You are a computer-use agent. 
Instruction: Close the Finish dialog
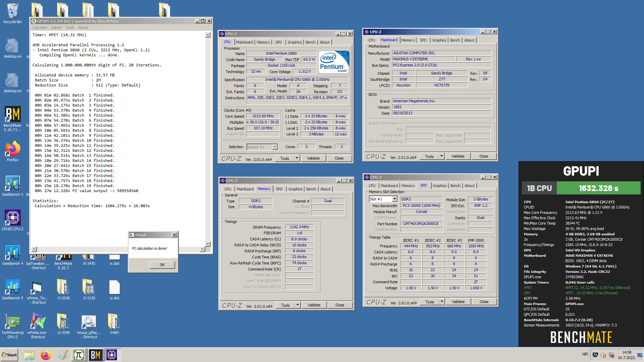click(174, 235)
